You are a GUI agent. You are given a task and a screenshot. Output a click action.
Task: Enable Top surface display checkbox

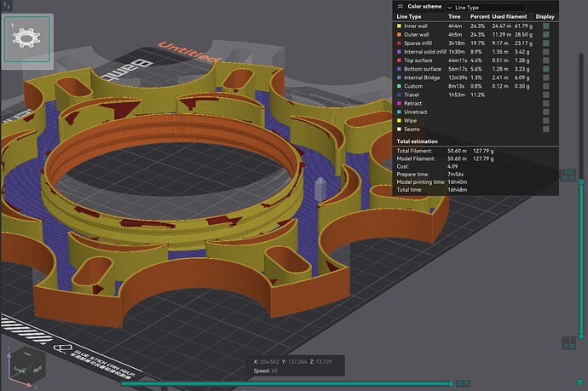tap(546, 60)
